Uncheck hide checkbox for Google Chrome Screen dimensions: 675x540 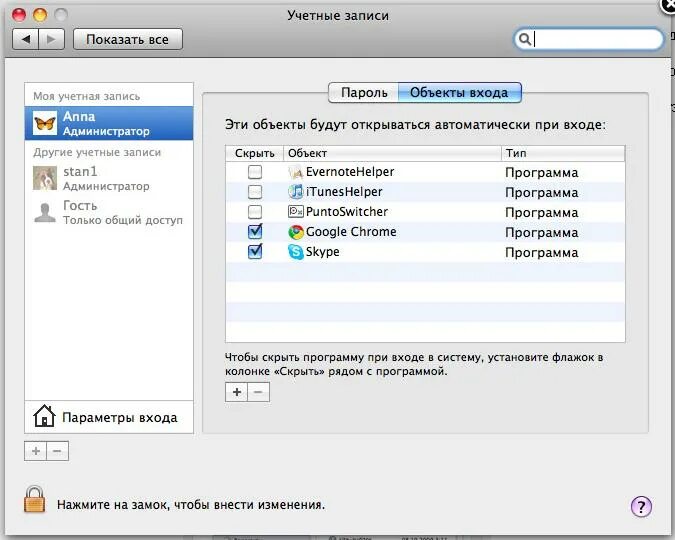click(x=255, y=232)
